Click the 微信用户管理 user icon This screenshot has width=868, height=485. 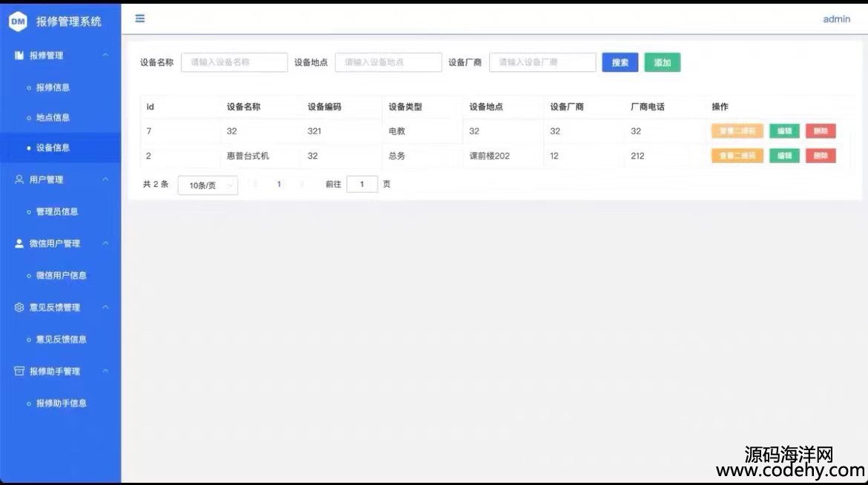coord(19,243)
